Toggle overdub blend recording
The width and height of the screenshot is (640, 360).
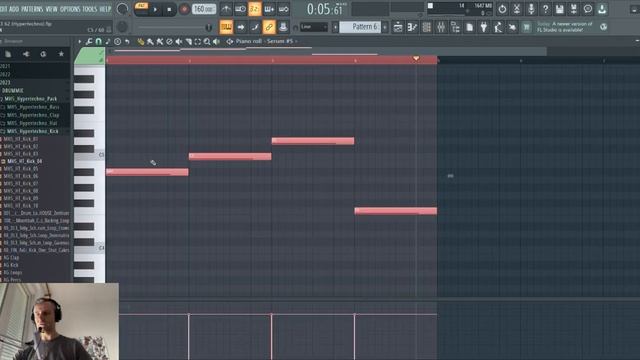[x=269, y=9]
